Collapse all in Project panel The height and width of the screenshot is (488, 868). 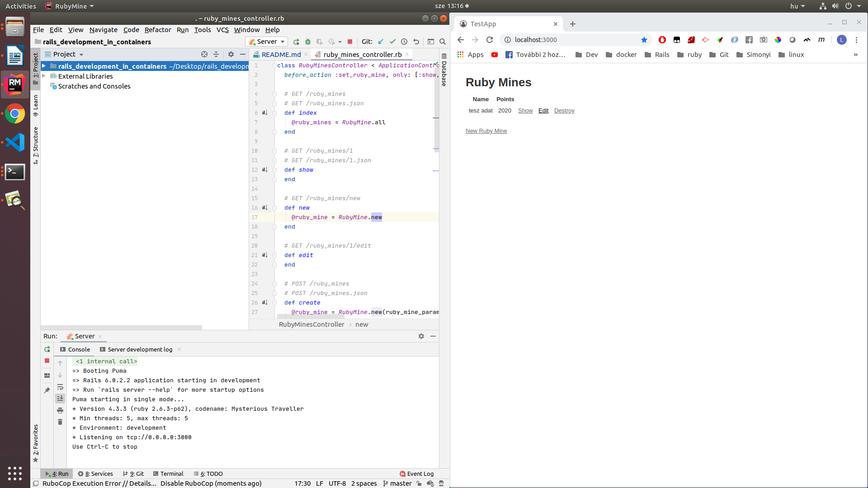pyautogui.click(x=216, y=54)
